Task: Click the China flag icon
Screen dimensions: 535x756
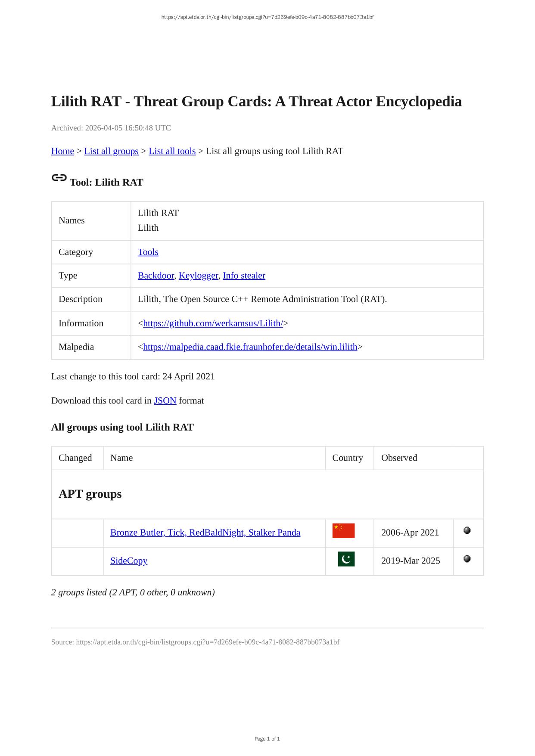Action: tap(343, 531)
